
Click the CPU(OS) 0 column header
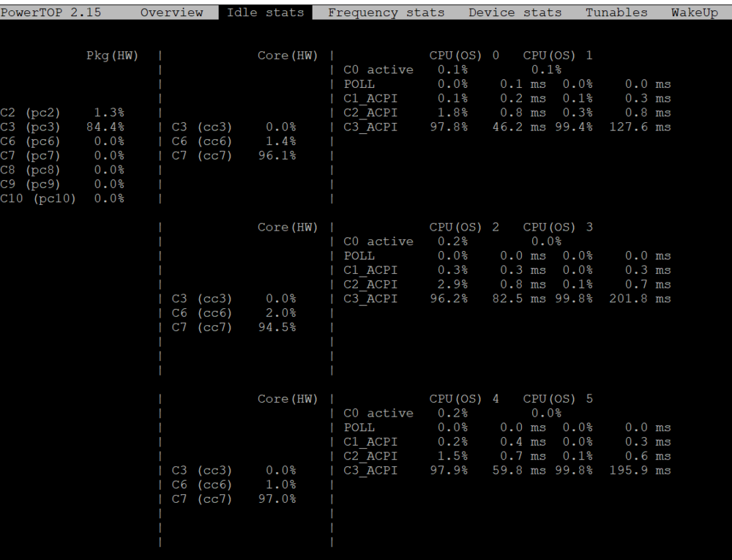465,56
